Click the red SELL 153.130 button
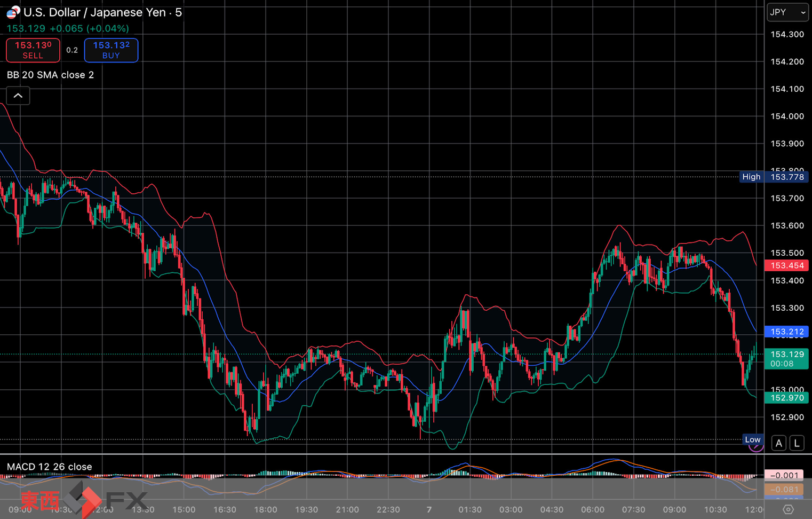Screen dimensions: 812x519 click(x=33, y=50)
